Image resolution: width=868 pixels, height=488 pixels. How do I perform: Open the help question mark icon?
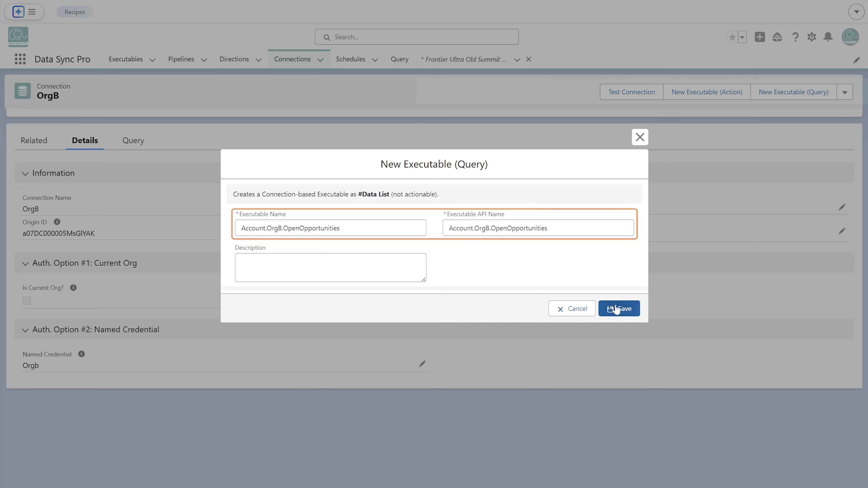795,37
